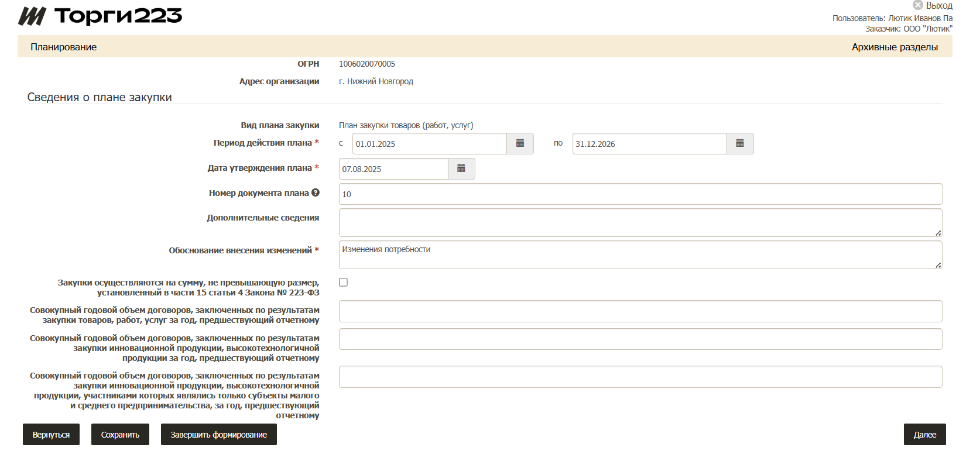
Task: Open calendar for plan approval date
Action: [461, 168]
